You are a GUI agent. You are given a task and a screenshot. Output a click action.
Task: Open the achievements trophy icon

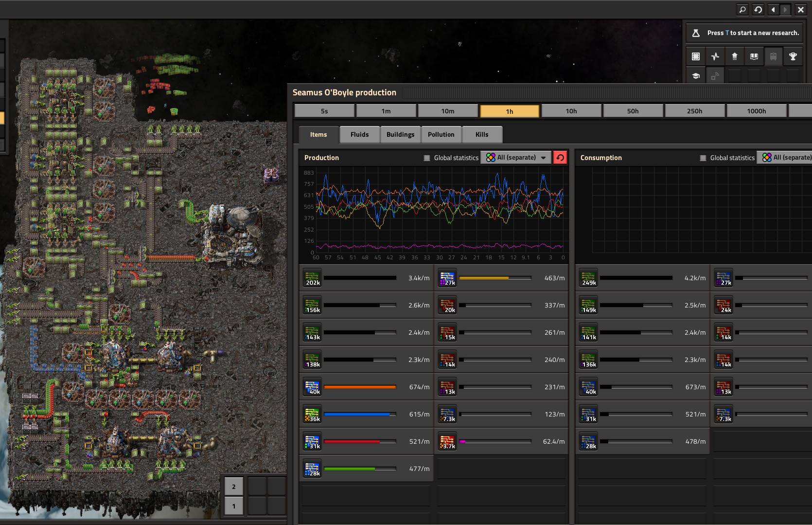pyautogui.click(x=793, y=56)
